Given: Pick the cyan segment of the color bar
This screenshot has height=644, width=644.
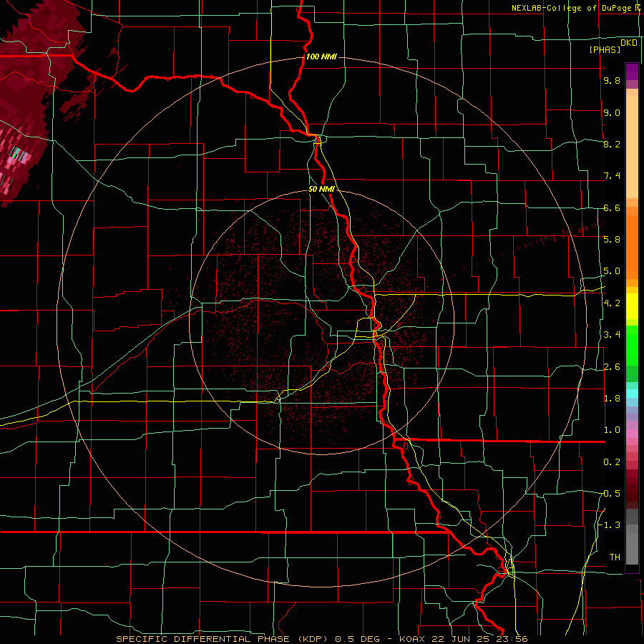Looking at the screenshot, I should (x=632, y=394).
